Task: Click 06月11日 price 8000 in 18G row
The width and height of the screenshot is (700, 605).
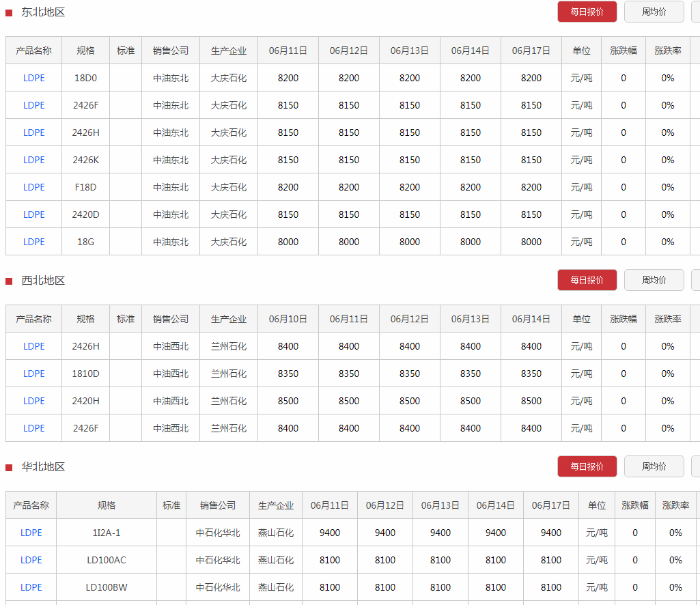Action: click(288, 242)
